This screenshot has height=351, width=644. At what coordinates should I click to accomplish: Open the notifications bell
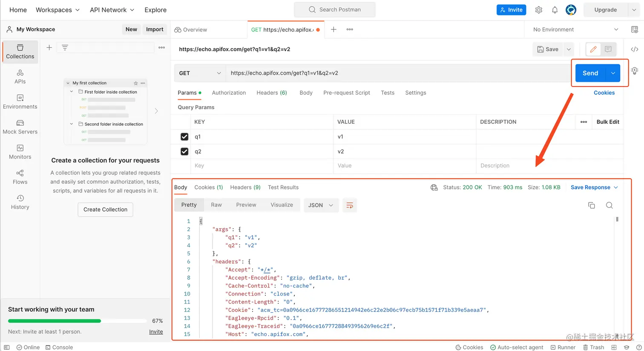[555, 10]
